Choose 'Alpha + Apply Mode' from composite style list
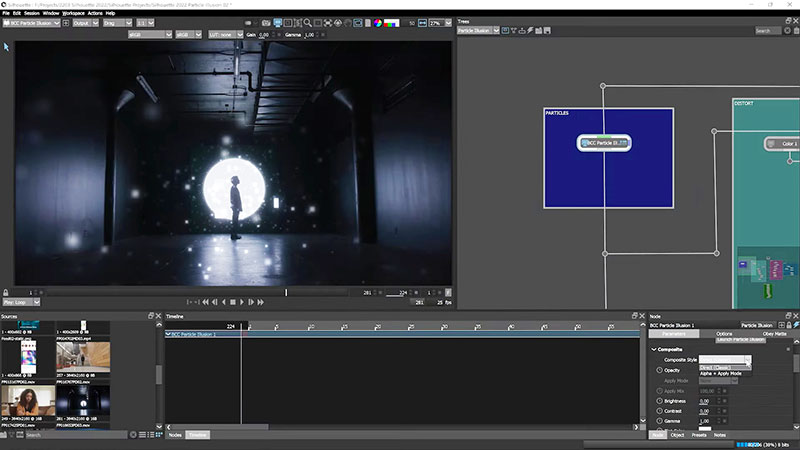Screen dimensions: 800x450 tap(720, 373)
